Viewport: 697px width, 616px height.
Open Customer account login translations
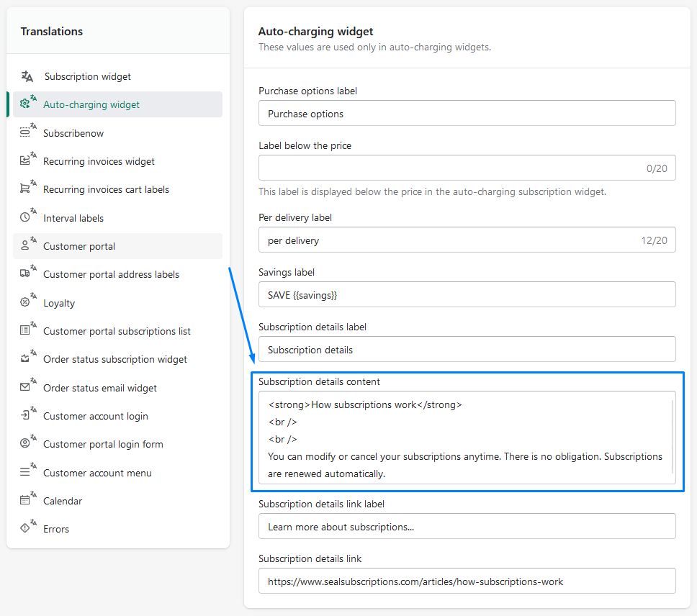[96, 416]
